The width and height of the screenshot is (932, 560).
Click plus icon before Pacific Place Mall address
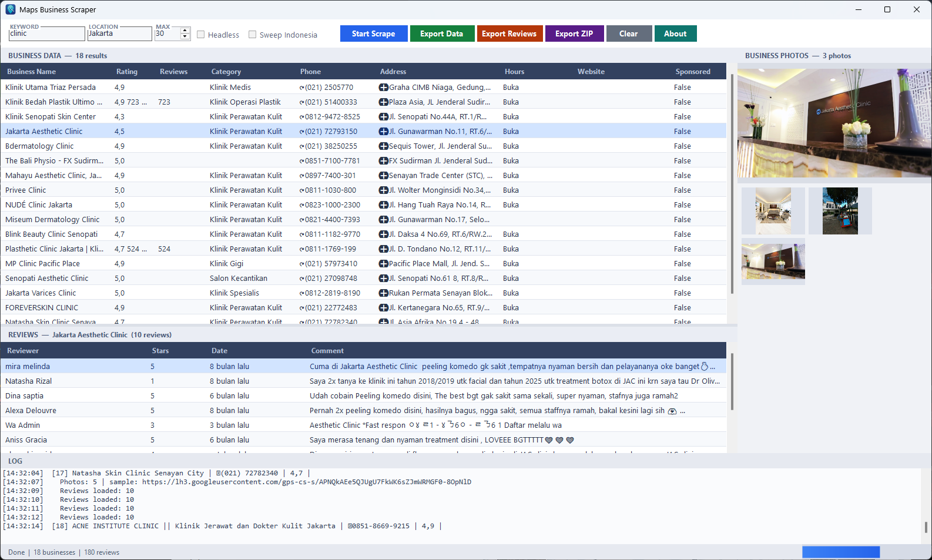point(383,263)
